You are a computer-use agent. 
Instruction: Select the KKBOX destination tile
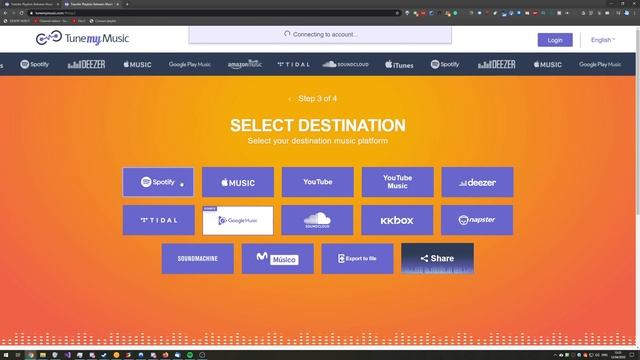click(x=397, y=220)
